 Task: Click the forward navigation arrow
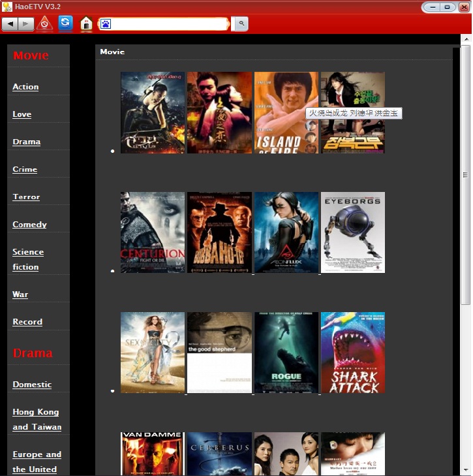click(26, 24)
